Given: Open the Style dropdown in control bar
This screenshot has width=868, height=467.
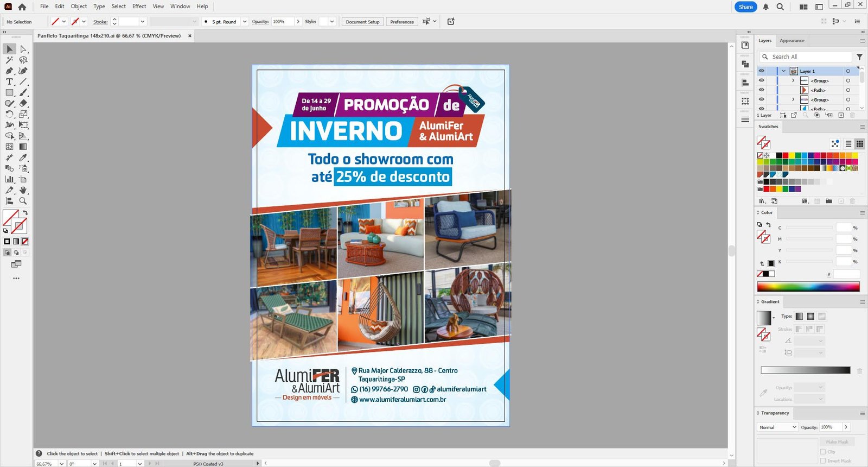Looking at the screenshot, I should 332,22.
